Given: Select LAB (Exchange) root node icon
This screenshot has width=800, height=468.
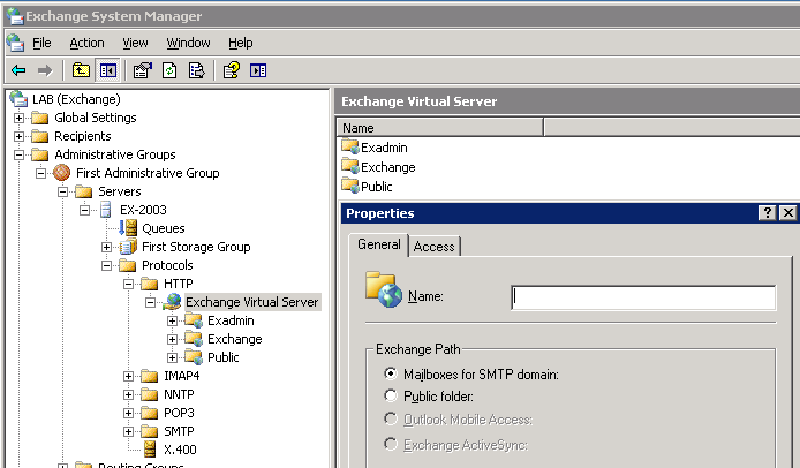Looking at the screenshot, I should tap(18, 98).
